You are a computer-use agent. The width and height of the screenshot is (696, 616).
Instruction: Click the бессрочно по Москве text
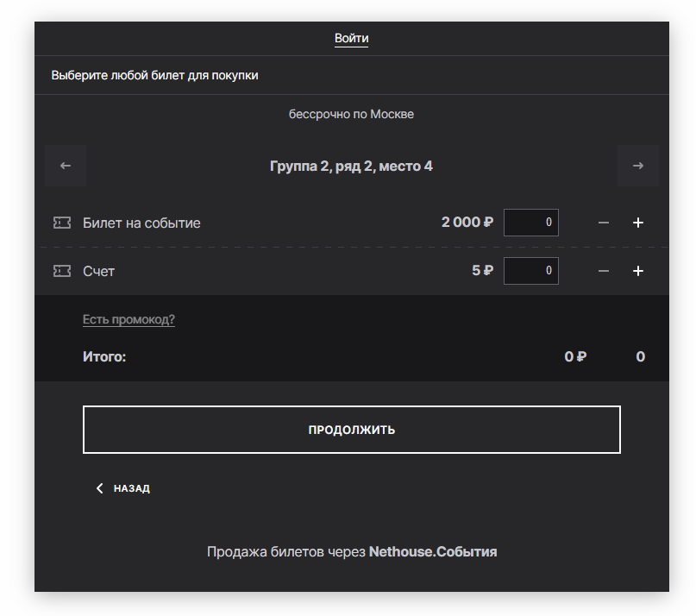point(351,114)
